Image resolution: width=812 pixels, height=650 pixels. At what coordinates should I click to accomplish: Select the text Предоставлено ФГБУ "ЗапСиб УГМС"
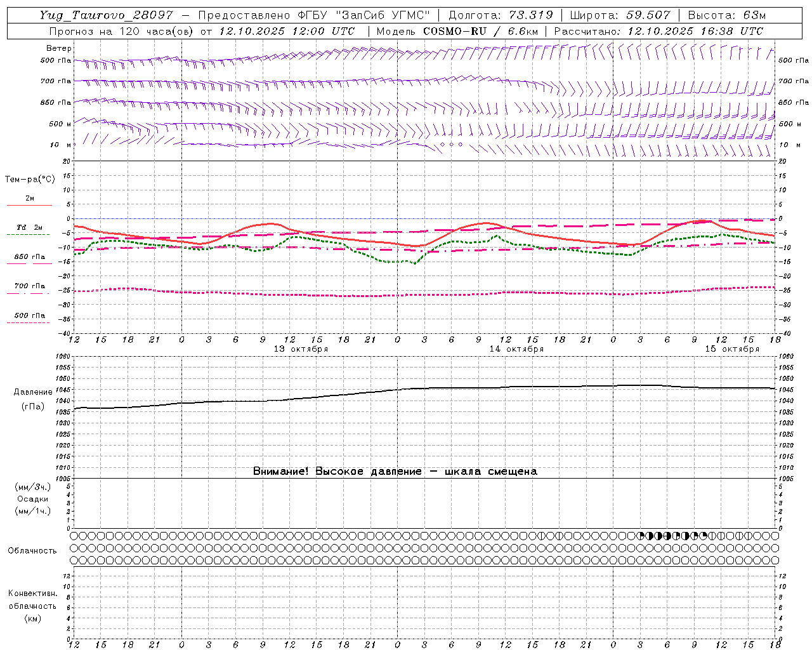point(316,15)
